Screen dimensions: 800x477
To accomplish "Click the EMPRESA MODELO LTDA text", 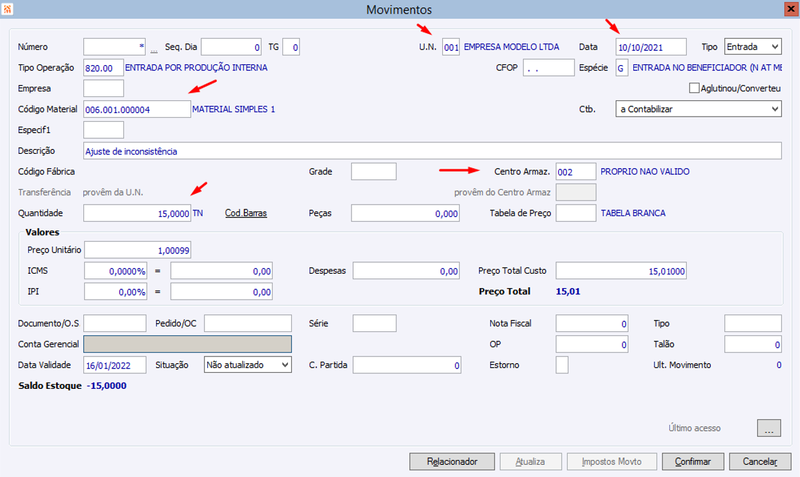I will [511, 47].
